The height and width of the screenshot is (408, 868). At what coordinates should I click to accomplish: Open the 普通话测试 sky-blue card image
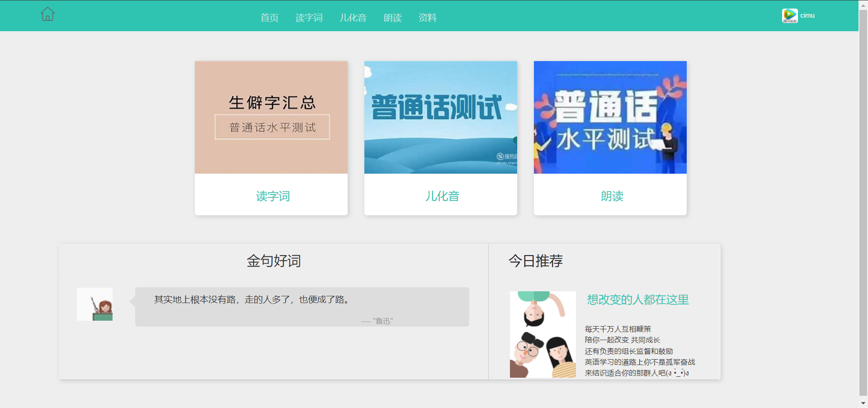click(x=441, y=117)
